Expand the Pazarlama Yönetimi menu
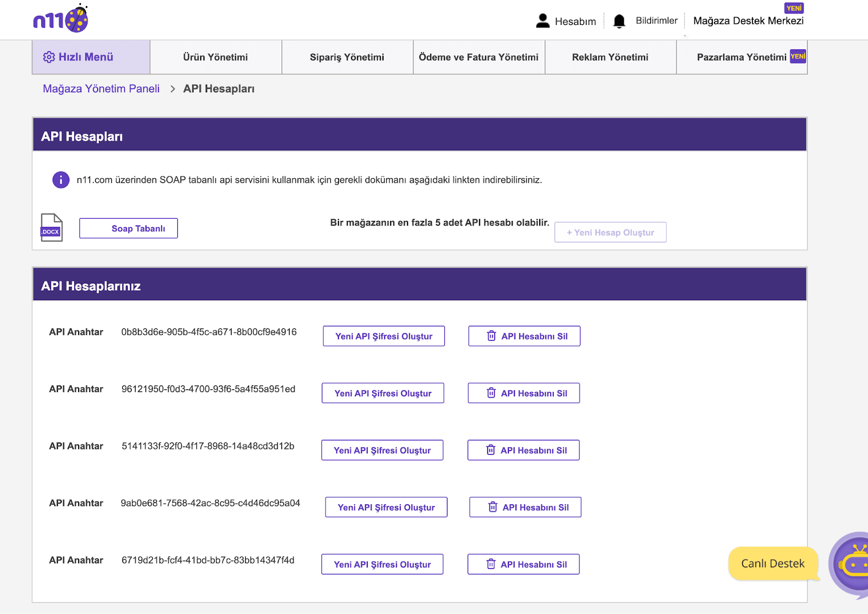 [x=741, y=57]
